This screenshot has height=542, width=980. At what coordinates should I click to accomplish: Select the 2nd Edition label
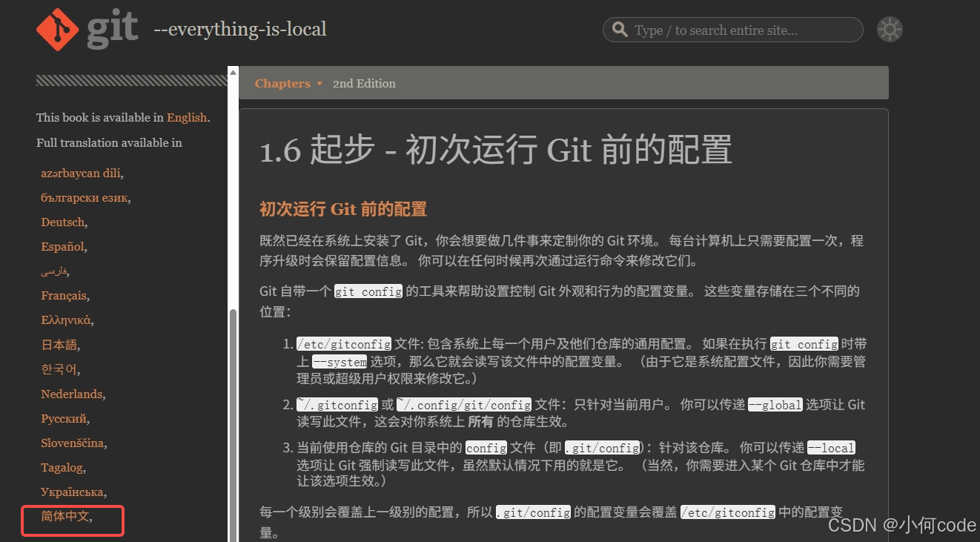[364, 83]
